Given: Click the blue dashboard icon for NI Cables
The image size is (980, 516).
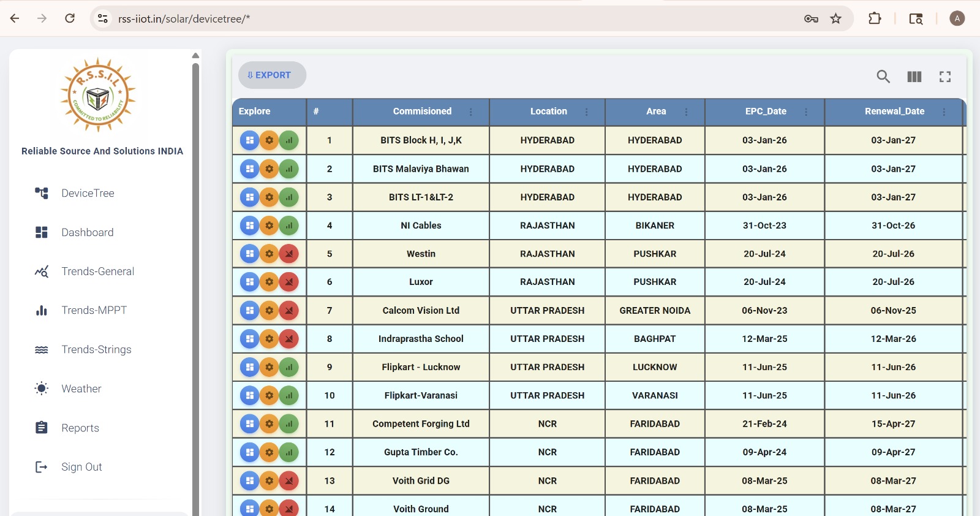Looking at the screenshot, I should [249, 226].
